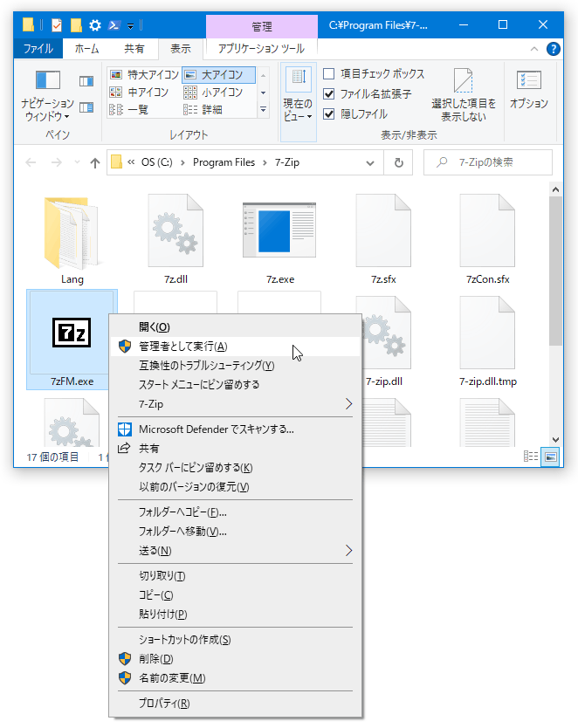The height and width of the screenshot is (728, 578).
Task: Click Program Files in the breadcrumb
Action: pos(224,162)
